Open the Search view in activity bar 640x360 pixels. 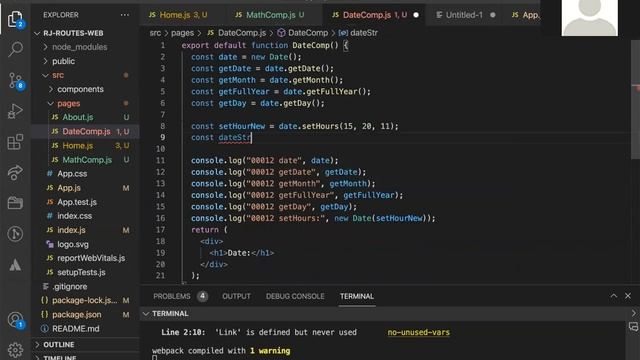(15, 49)
